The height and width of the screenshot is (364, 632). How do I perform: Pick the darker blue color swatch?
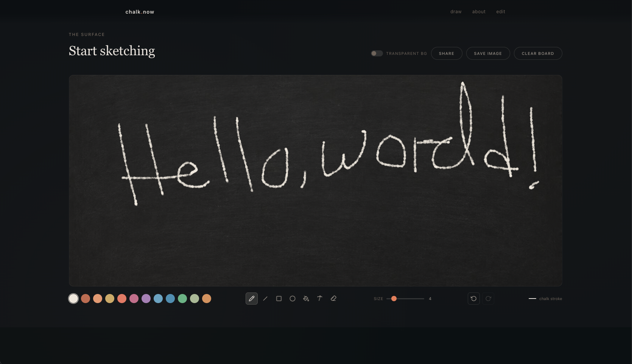(x=170, y=299)
